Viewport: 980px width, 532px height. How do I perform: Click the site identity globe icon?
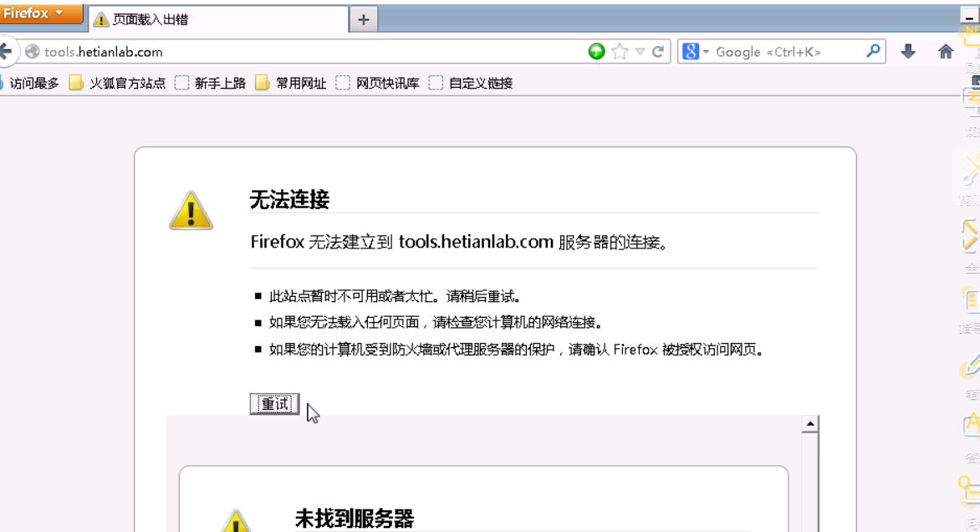click(33, 52)
